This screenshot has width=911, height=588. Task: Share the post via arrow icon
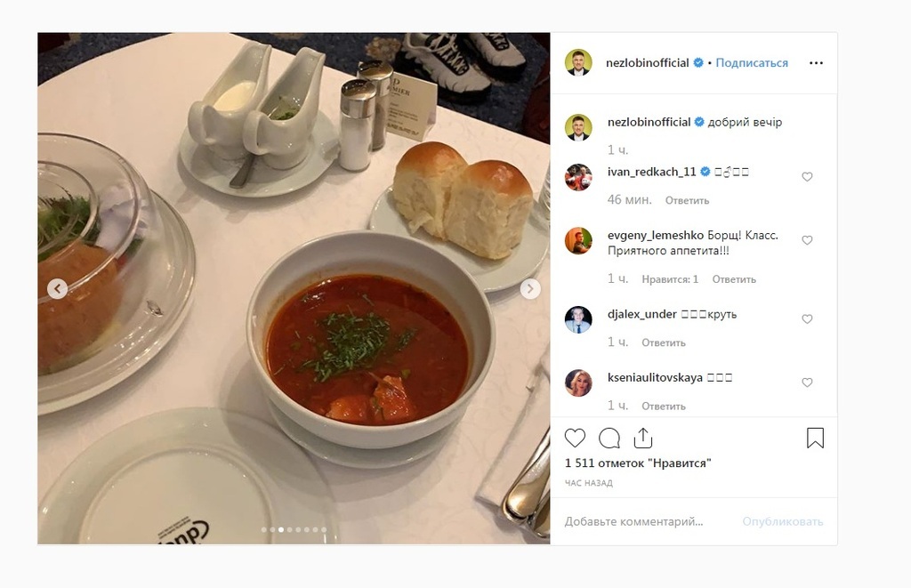[643, 438]
